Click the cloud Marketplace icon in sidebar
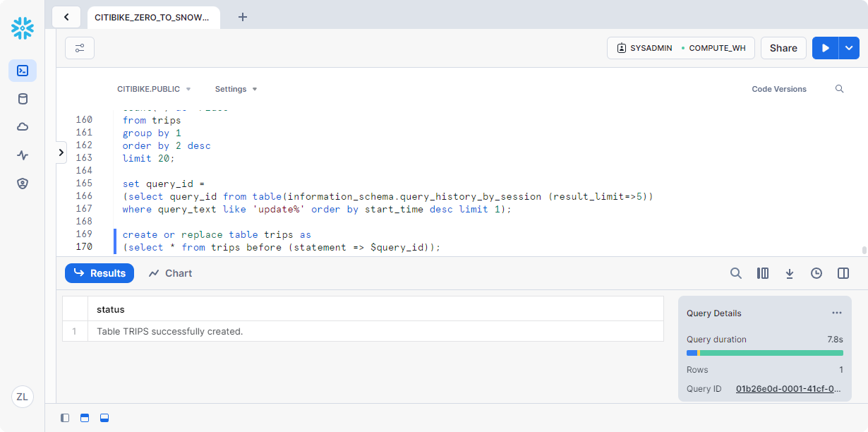 (x=23, y=127)
